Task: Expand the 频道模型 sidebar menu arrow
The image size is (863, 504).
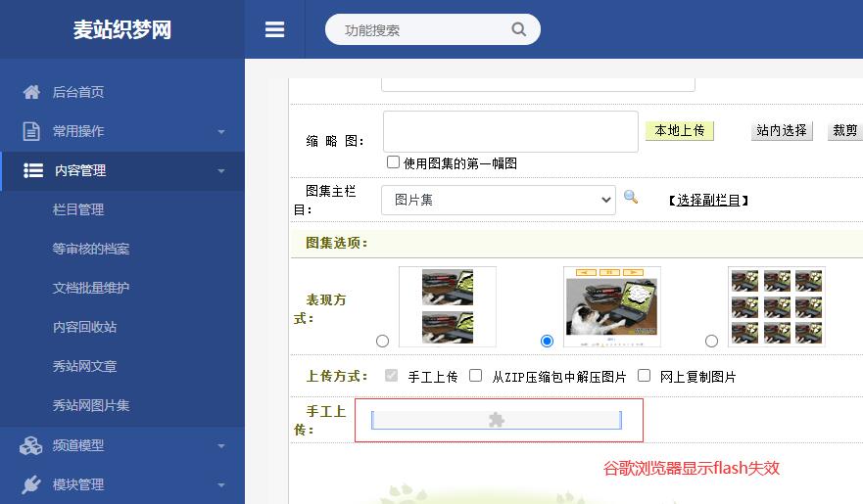Action: click(x=221, y=446)
